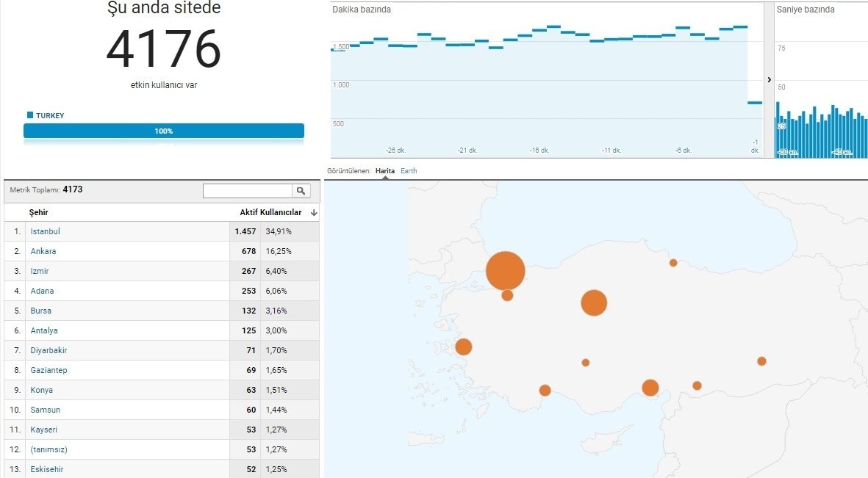
Task: Open the Izmir city link
Action: tap(39, 271)
